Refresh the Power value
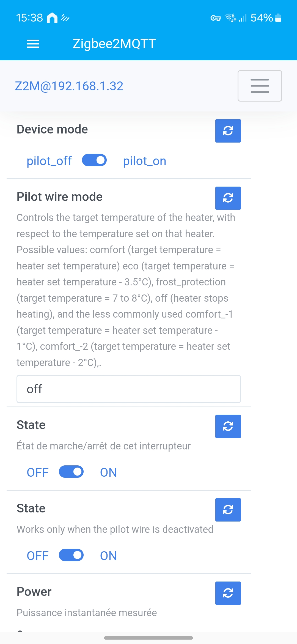297x644 pixels. coord(228,593)
